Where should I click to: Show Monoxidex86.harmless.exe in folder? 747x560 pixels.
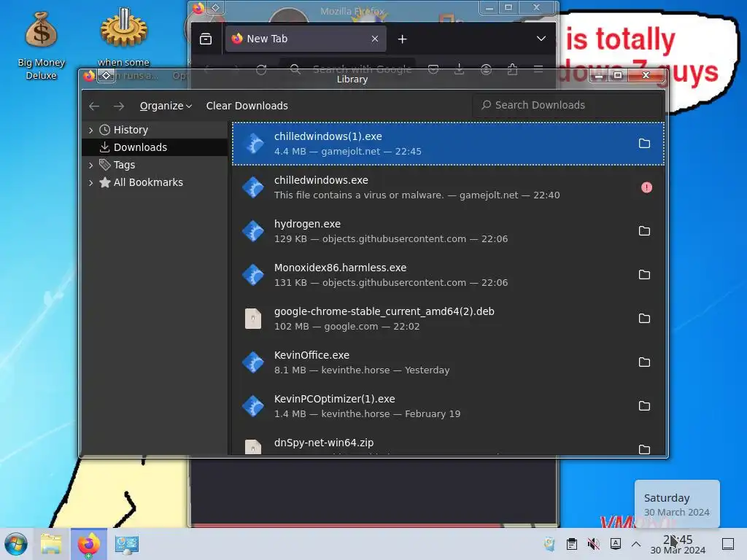(x=644, y=275)
